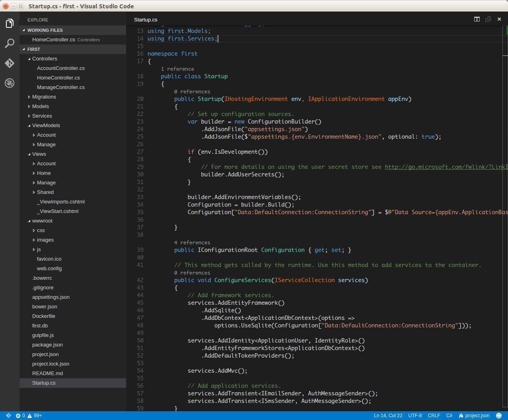Expand the Models folder

[x=73, y=106]
